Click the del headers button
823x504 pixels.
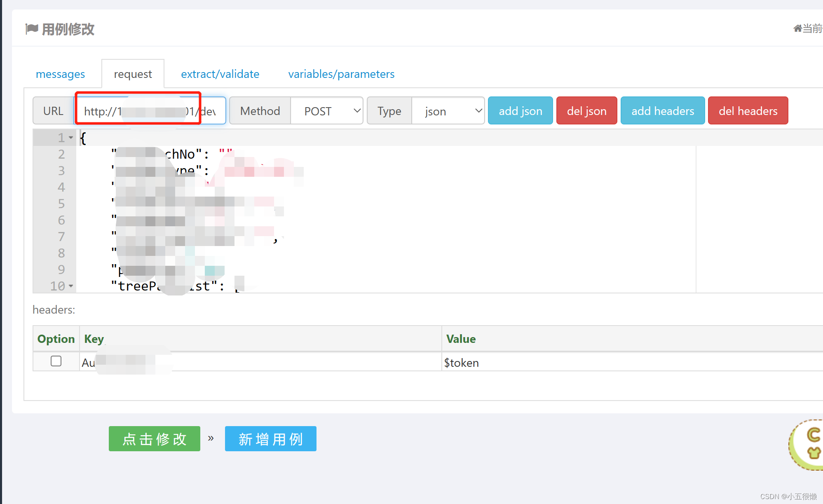coord(748,110)
